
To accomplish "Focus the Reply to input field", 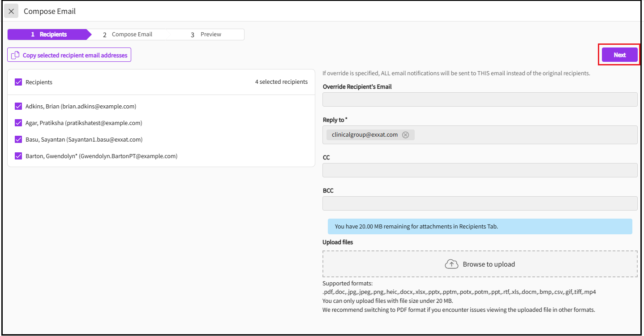I will coord(524,135).
